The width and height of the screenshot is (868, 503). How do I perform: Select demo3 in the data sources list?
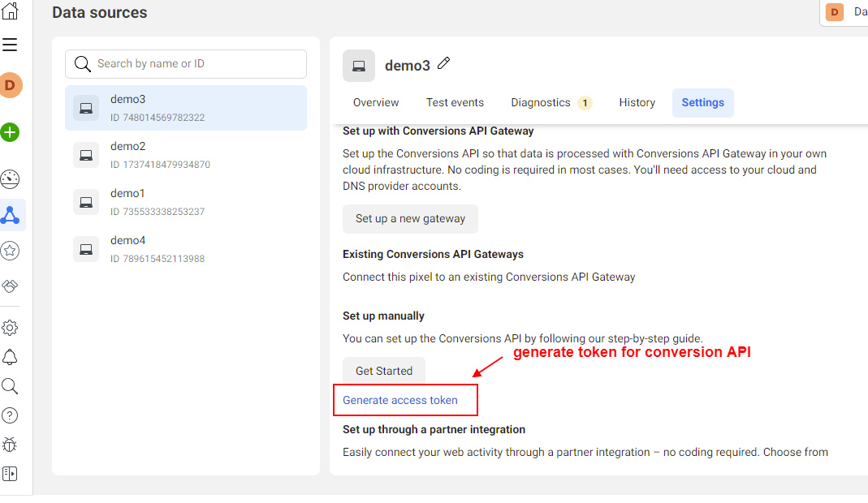(186, 108)
